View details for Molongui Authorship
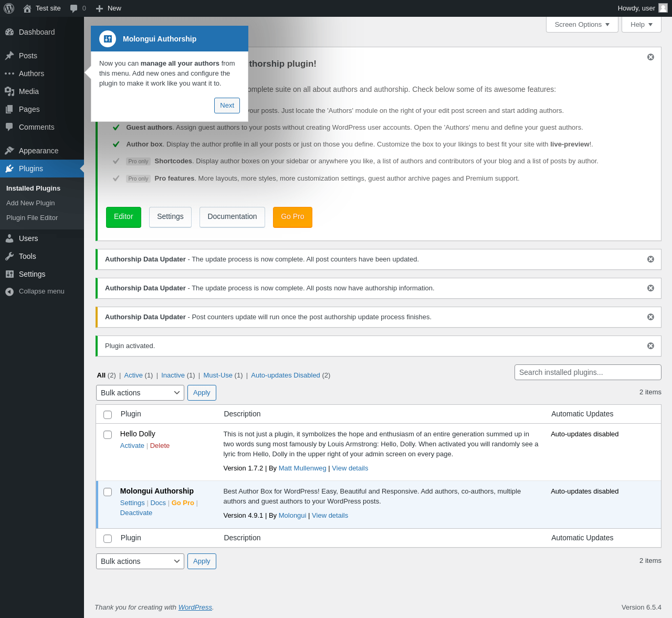672x618 pixels. point(330,516)
